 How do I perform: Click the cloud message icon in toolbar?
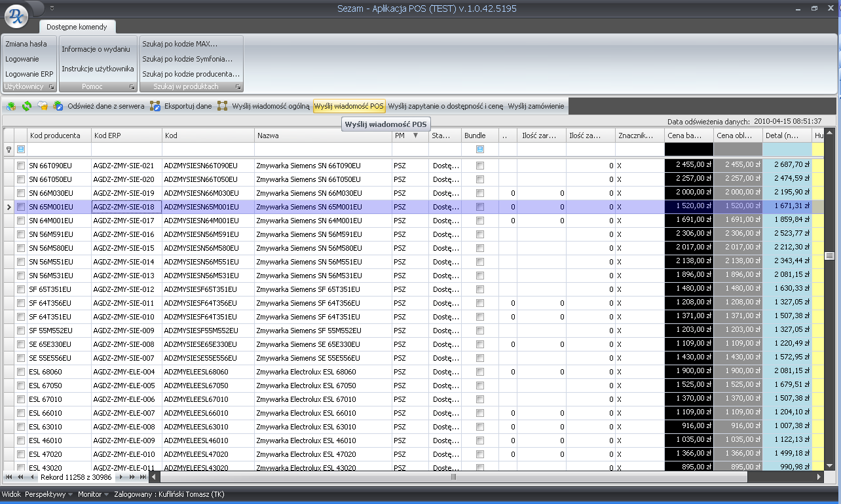[x=43, y=106]
